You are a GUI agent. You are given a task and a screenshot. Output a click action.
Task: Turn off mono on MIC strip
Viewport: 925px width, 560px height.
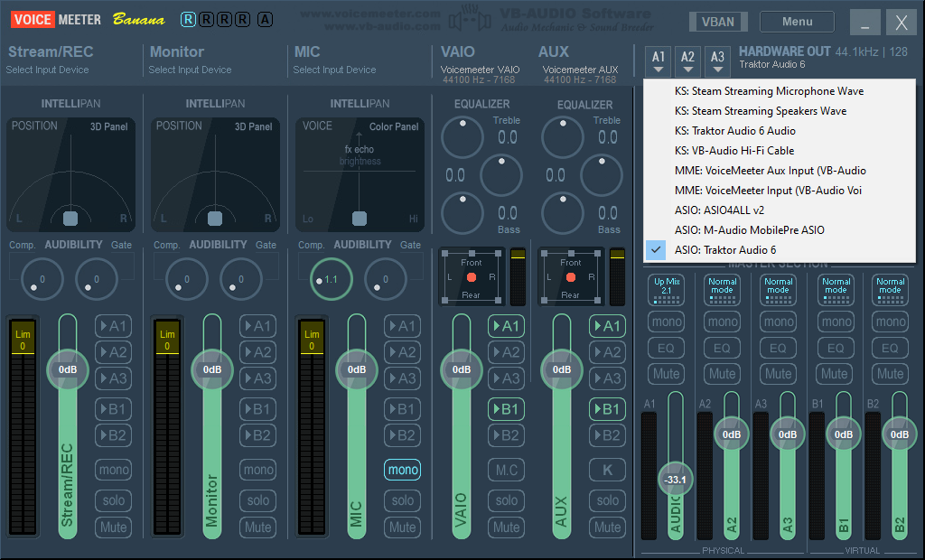[402, 470]
